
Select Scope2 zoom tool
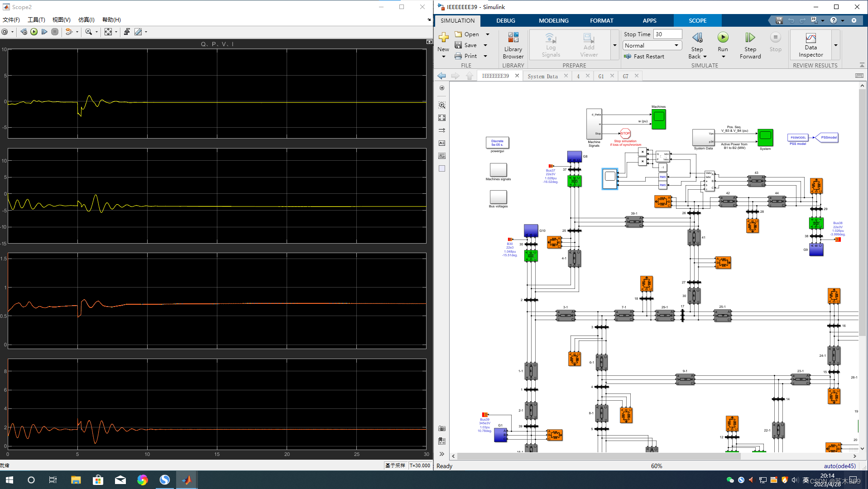pos(89,32)
